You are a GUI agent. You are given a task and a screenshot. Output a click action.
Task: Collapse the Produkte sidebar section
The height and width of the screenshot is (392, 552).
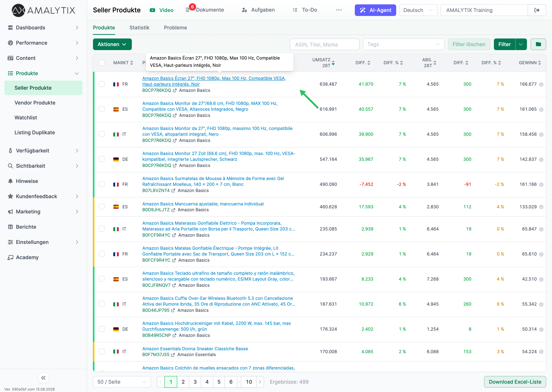[x=43, y=73]
